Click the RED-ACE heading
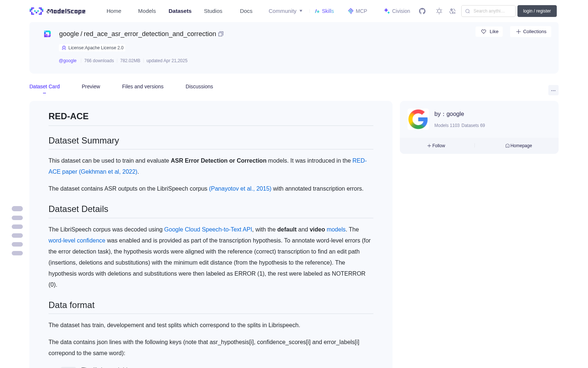 coord(69,116)
